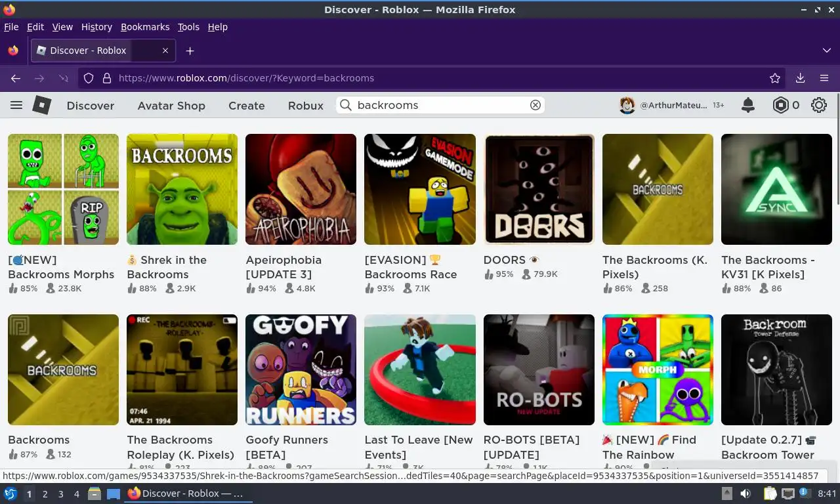This screenshot has height=504, width=840.
Task: Open the RO-BOTS game thumbnail
Action: click(x=539, y=369)
